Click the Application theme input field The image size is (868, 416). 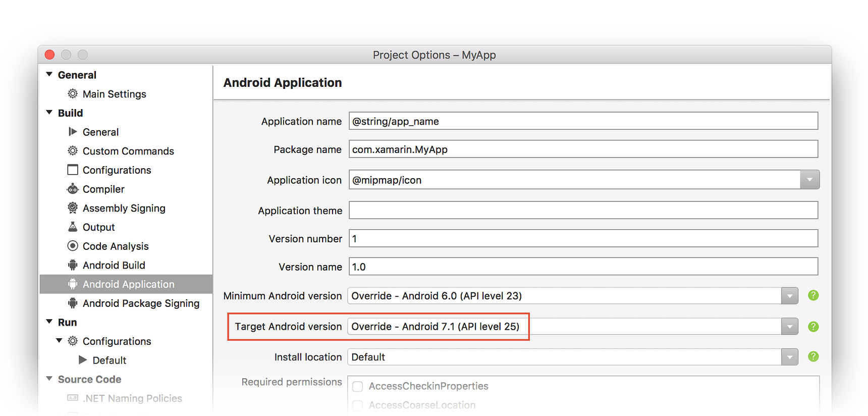tap(583, 210)
